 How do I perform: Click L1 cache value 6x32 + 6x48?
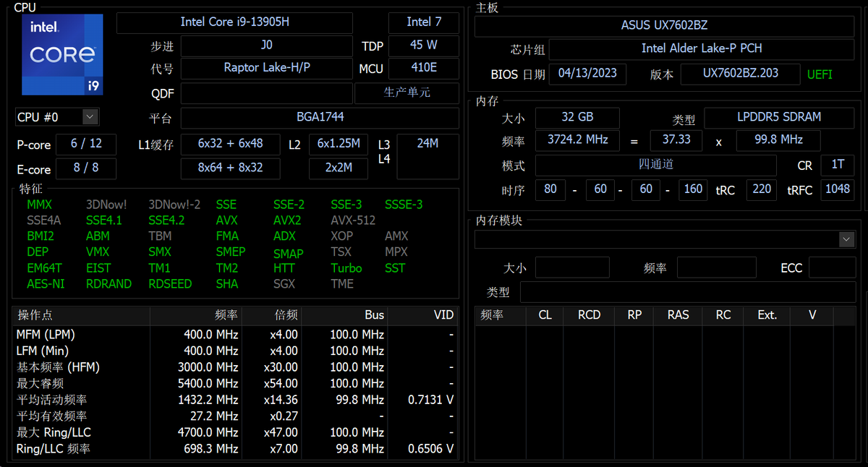tap(231, 144)
